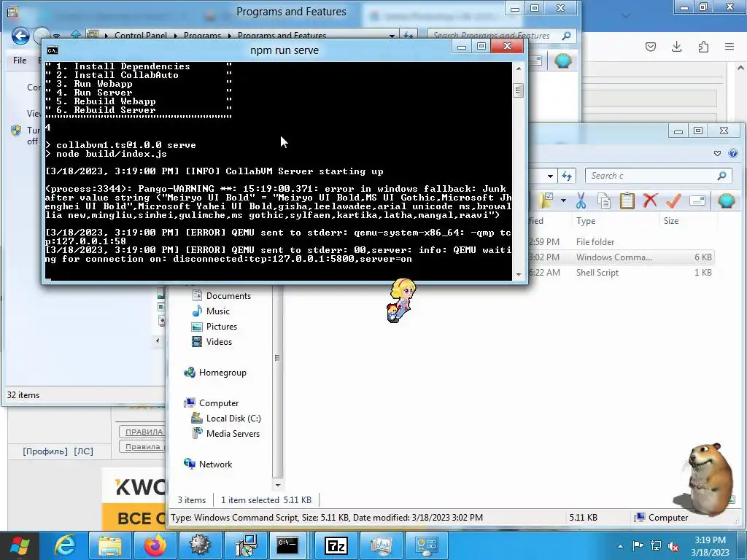Open 7-Zip from the taskbar
Screen dimensions: 747x560
click(336, 545)
